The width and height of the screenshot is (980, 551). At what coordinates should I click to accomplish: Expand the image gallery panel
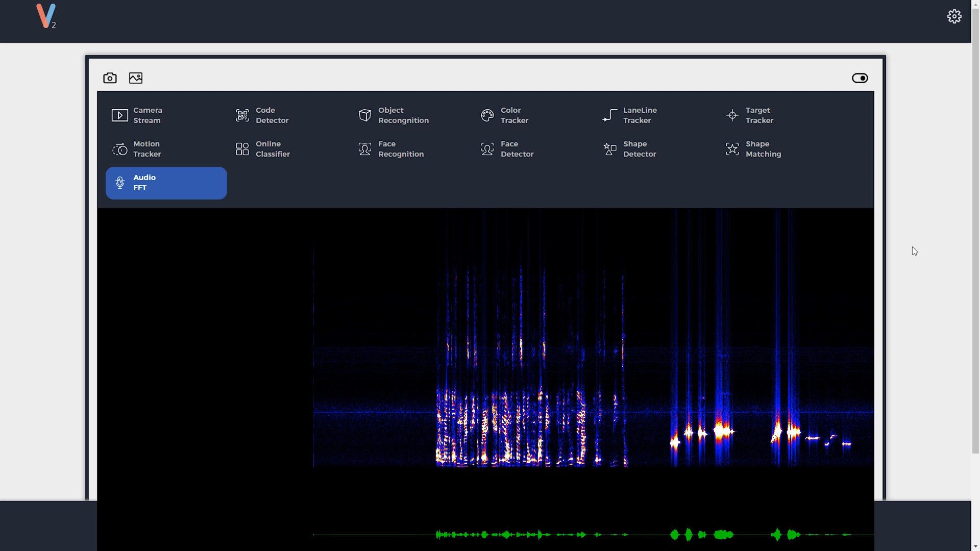coord(136,78)
